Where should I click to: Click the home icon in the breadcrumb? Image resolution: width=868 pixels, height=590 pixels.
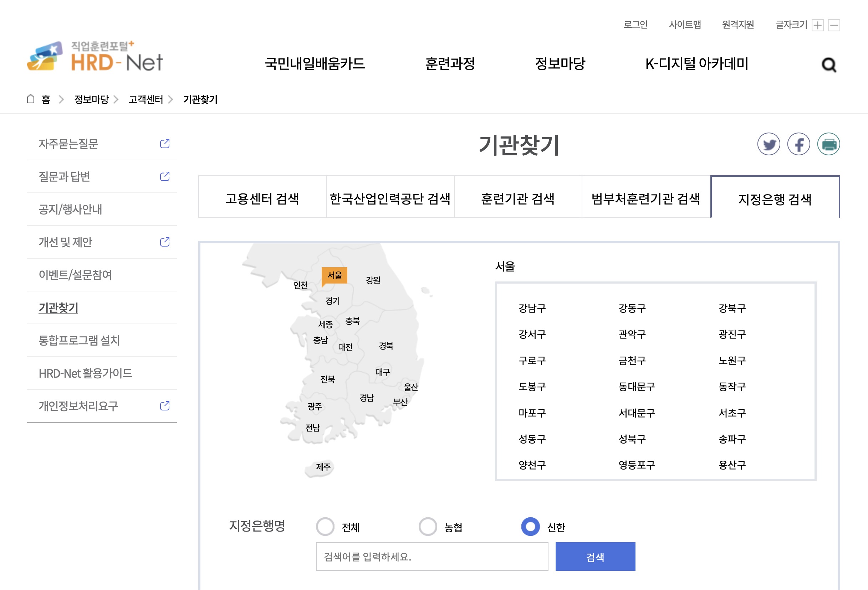[31, 99]
